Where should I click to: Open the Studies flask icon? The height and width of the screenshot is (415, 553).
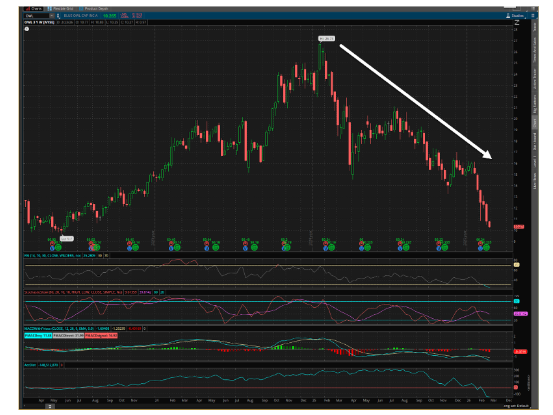[x=508, y=16]
